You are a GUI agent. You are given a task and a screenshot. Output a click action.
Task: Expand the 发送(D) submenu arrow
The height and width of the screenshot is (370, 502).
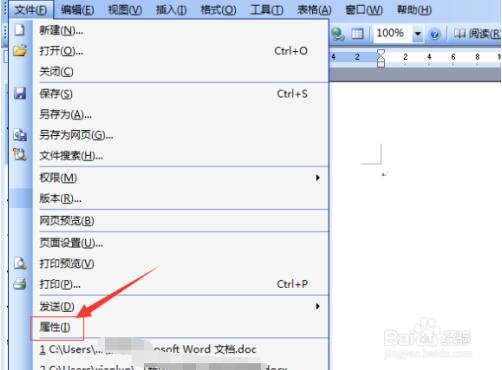[x=318, y=306]
